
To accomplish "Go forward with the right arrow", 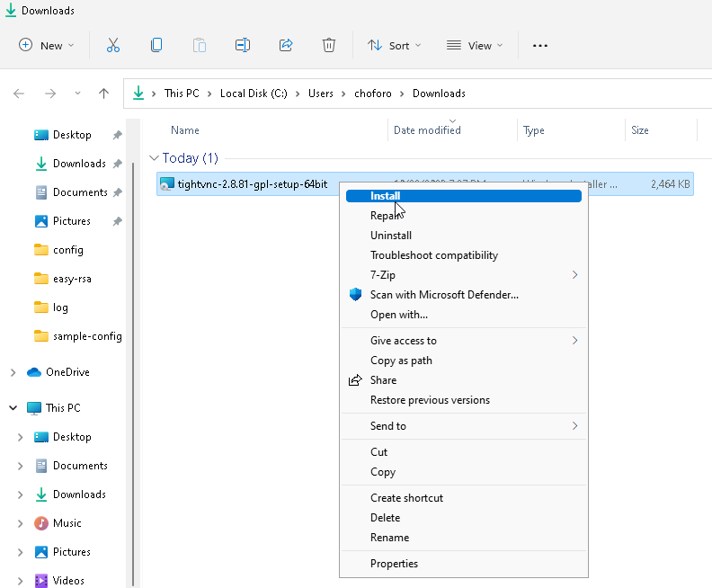I will (50, 94).
